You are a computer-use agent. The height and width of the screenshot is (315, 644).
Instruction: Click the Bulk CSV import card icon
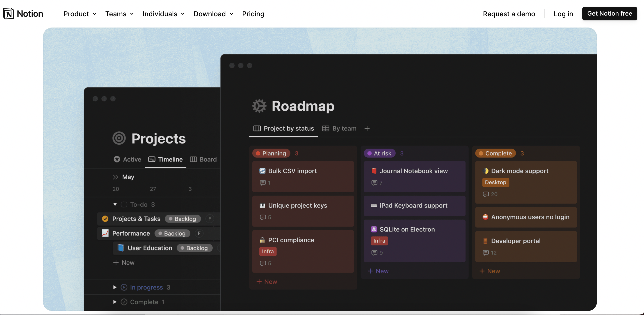point(262,171)
